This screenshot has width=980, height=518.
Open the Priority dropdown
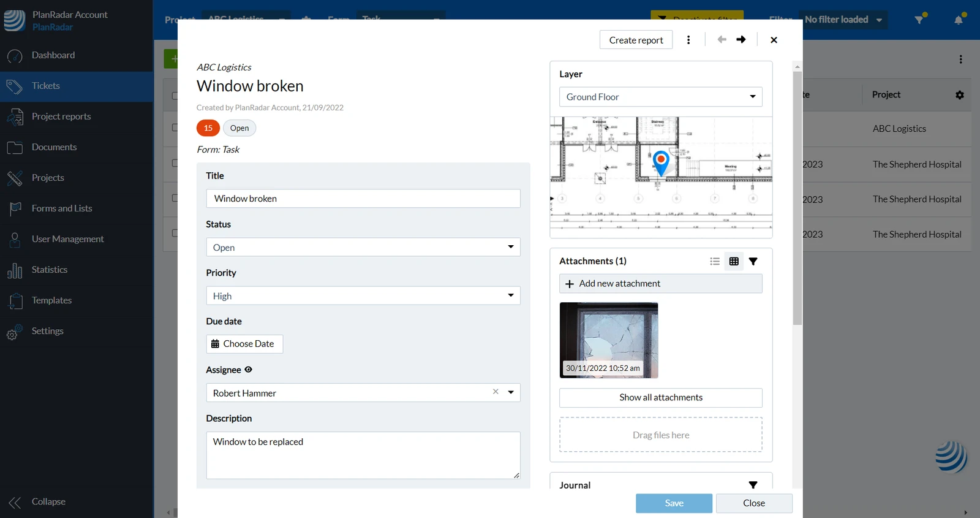click(363, 295)
